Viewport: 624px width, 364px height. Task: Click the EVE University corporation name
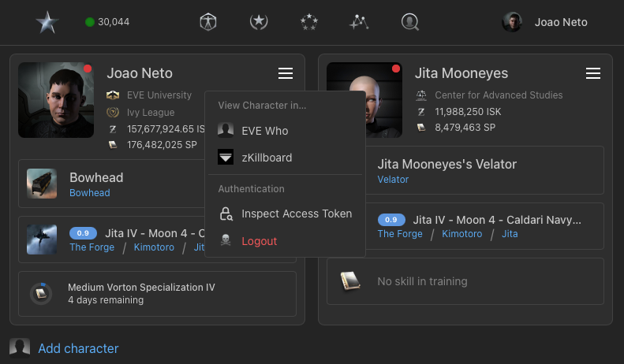[159, 95]
